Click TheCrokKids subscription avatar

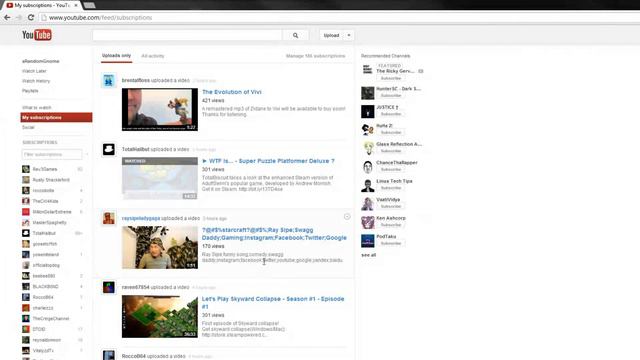(x=26, y=201)
